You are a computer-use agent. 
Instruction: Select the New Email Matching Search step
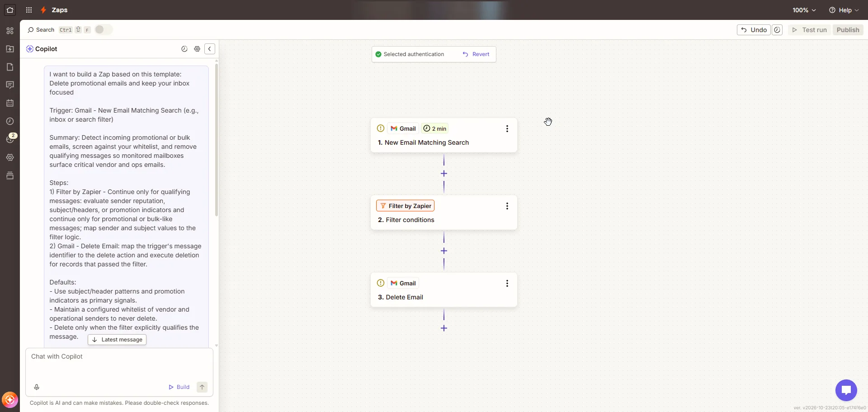444,135
